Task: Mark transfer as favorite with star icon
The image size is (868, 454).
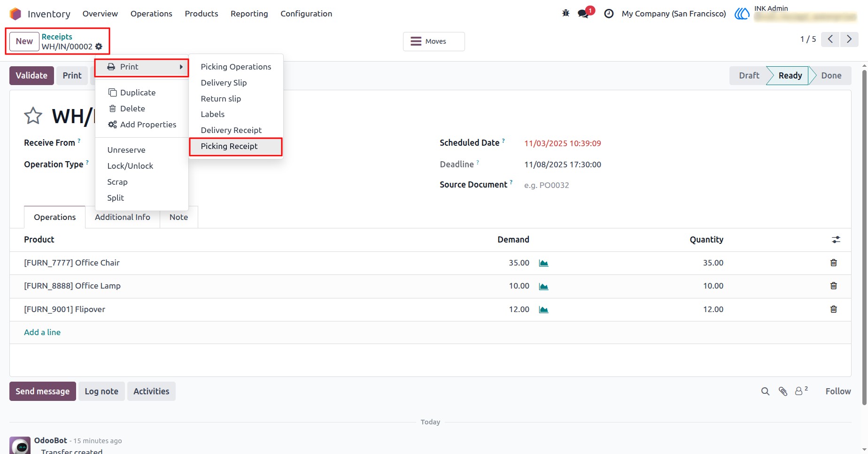Action: 33,116
